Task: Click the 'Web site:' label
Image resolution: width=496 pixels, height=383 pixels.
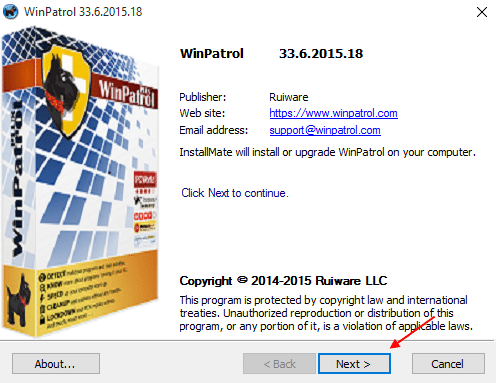Action: [202, 113]
